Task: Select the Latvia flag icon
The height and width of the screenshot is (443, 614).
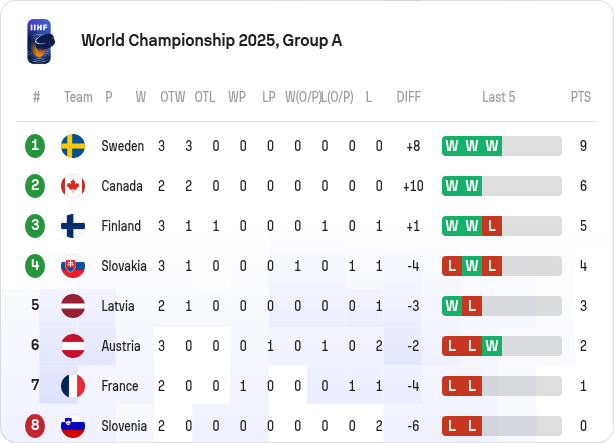Action: [73, 306]
